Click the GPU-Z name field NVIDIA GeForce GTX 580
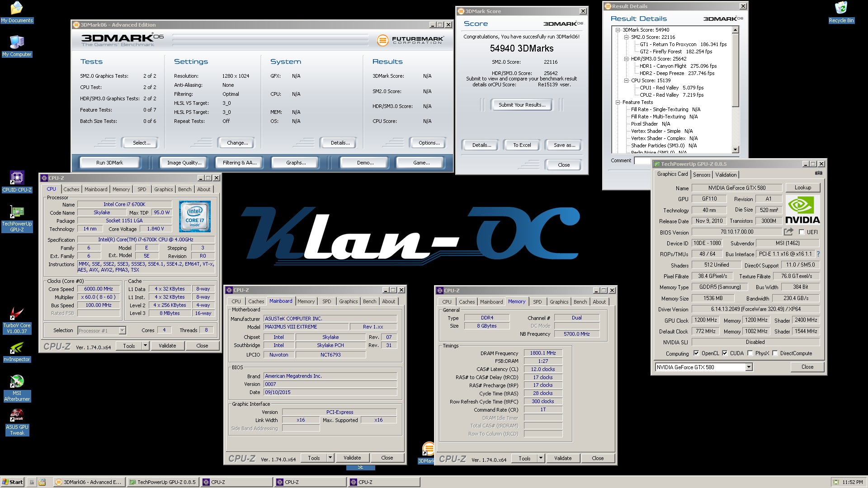868x488 pixels. [x=736, y=188]
